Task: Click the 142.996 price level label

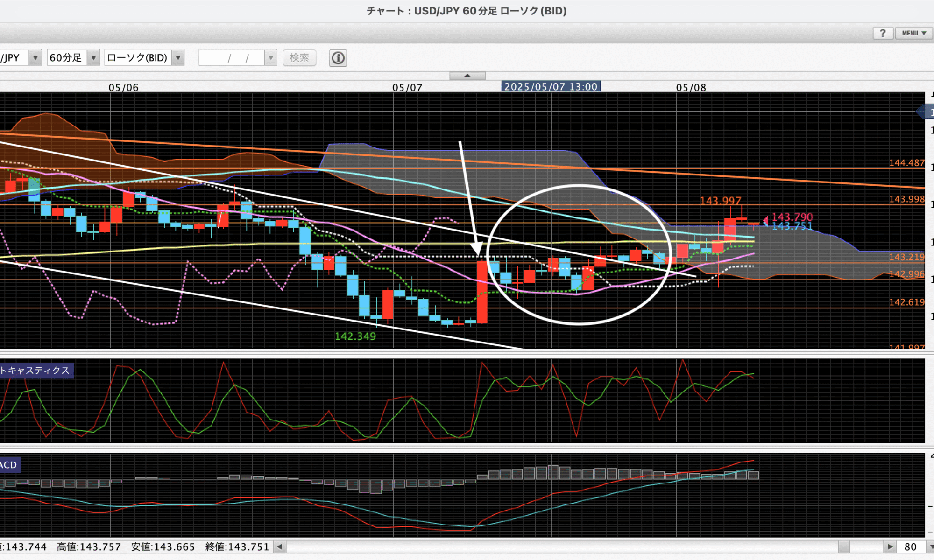Action: (x=906, y=274)
